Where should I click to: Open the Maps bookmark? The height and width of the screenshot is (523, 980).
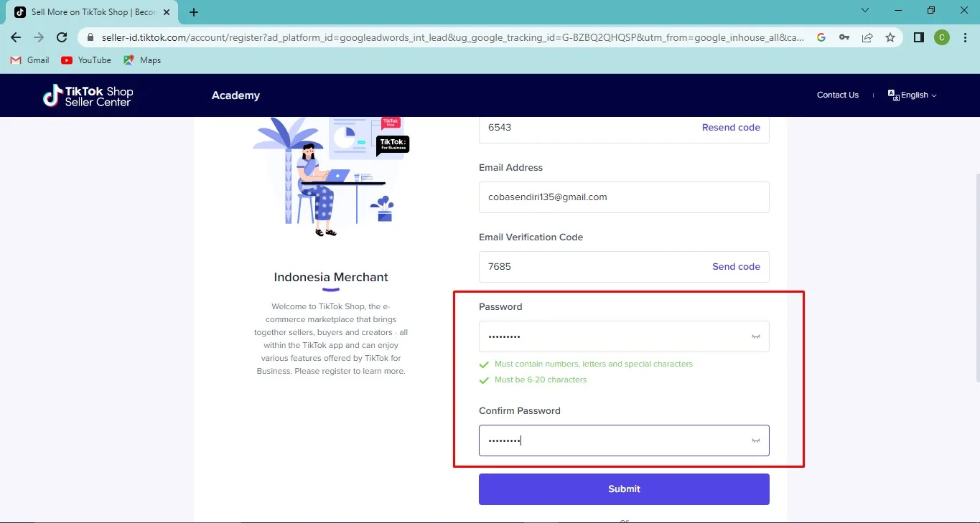(x=142, y=60)
